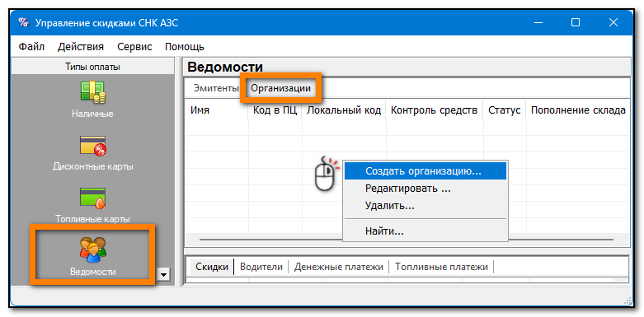644x317 pixels.
Task: Choose Найти... in context menu
Action: click(425, 231)
